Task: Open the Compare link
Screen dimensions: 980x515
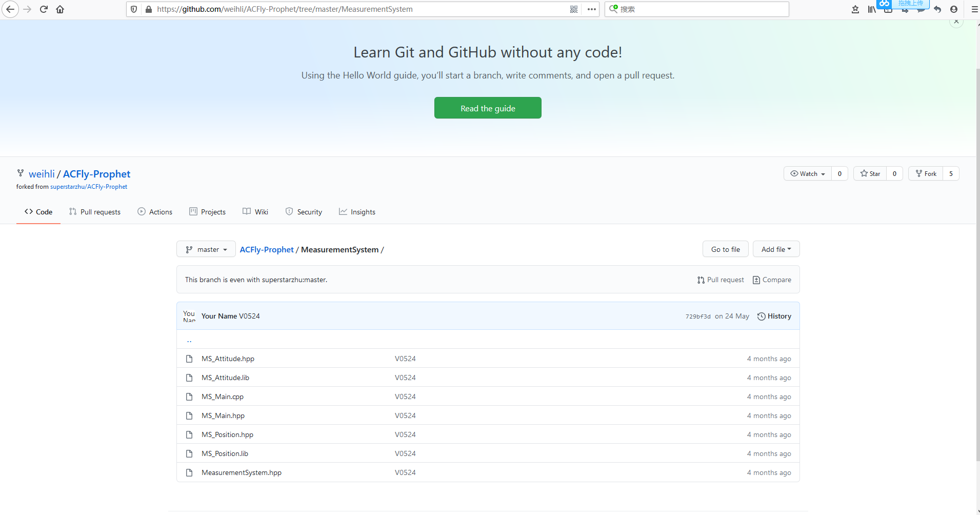Action: click(x=772, y=280)
